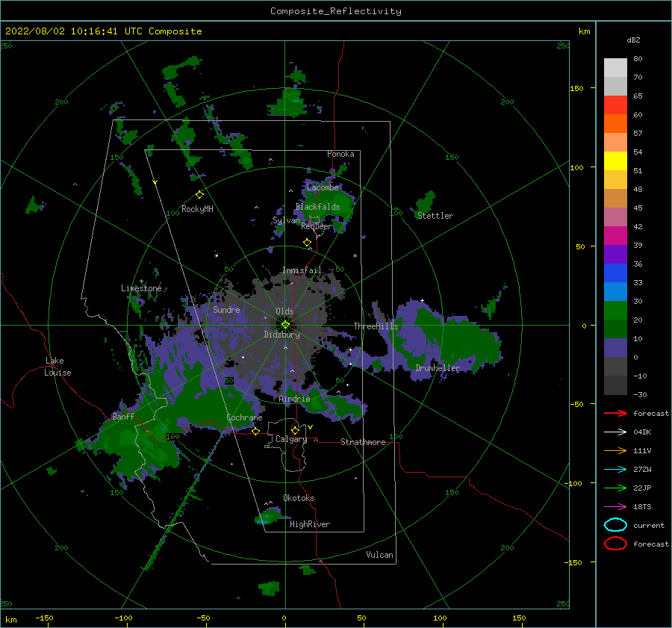This screenshot has height=628, width=672.
Task: Click the 18TS legend text
Action: point(642,507)
